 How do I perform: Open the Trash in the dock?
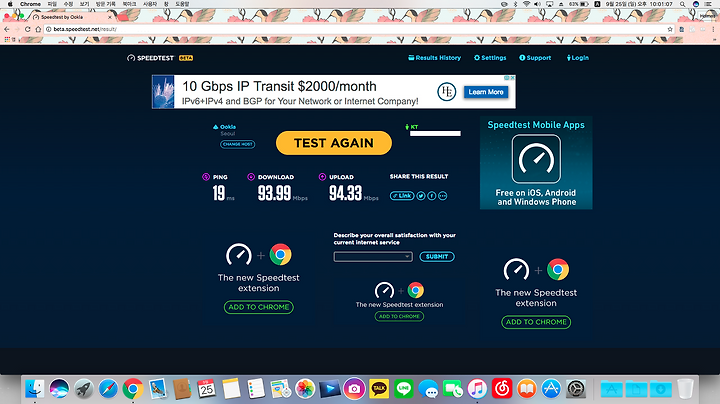[x=685, y=389]
